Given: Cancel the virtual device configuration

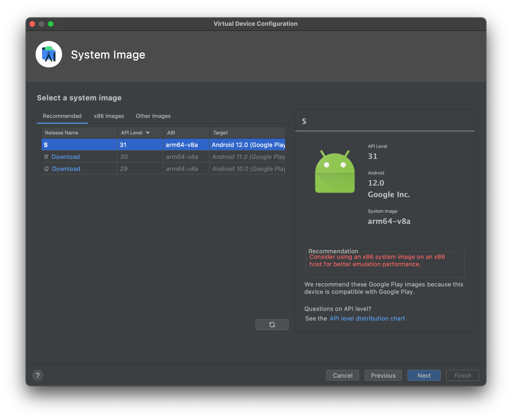Looking at the screenshot, I should 342,375.
